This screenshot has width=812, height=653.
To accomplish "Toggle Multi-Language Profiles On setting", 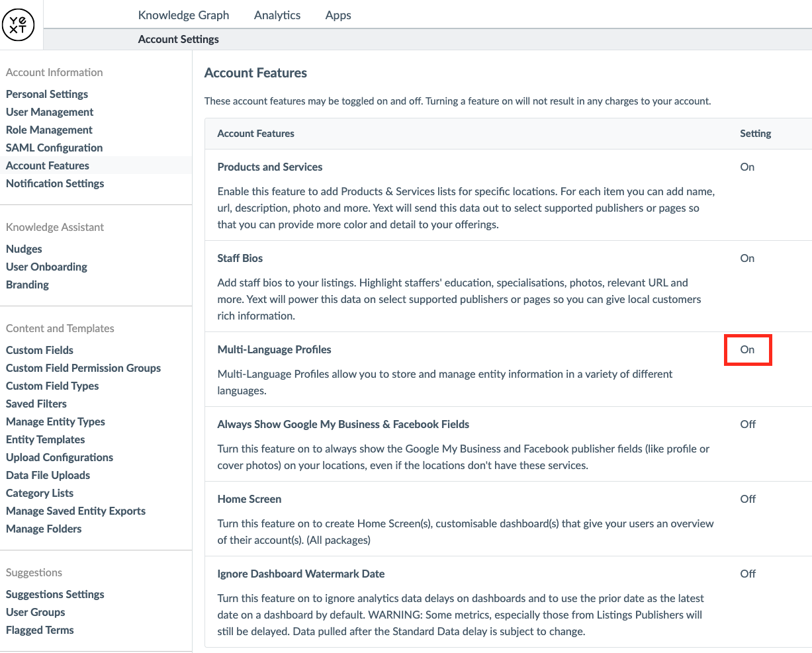I will point(747,349).
